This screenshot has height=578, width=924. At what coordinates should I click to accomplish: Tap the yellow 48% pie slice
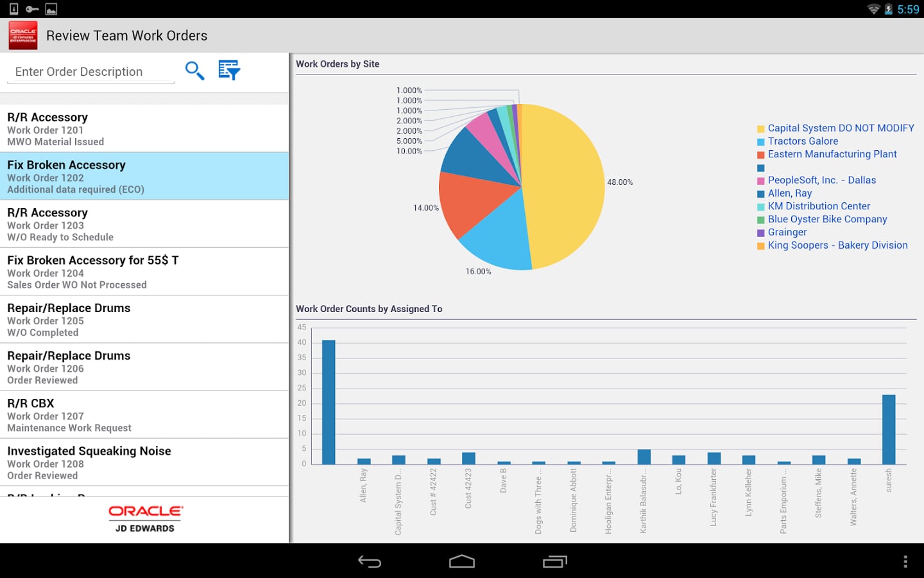point(565,186)
